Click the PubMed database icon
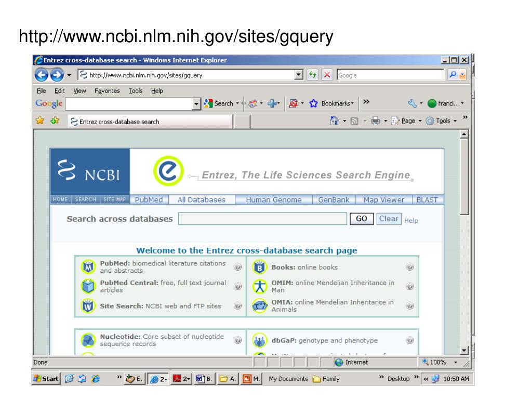The height and width of the screenshot is (399, 532). pyautogui.click(x=88, y=267)
